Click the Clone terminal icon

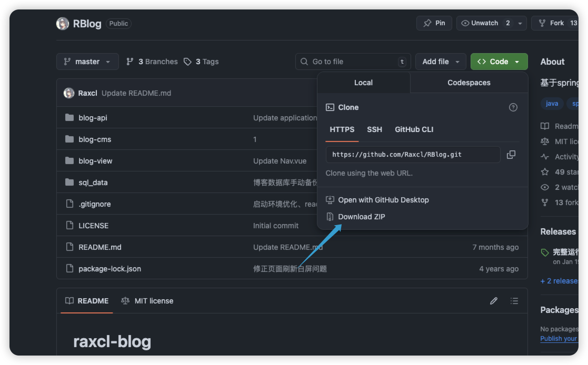pyautogui.click(x=330, y=107)
